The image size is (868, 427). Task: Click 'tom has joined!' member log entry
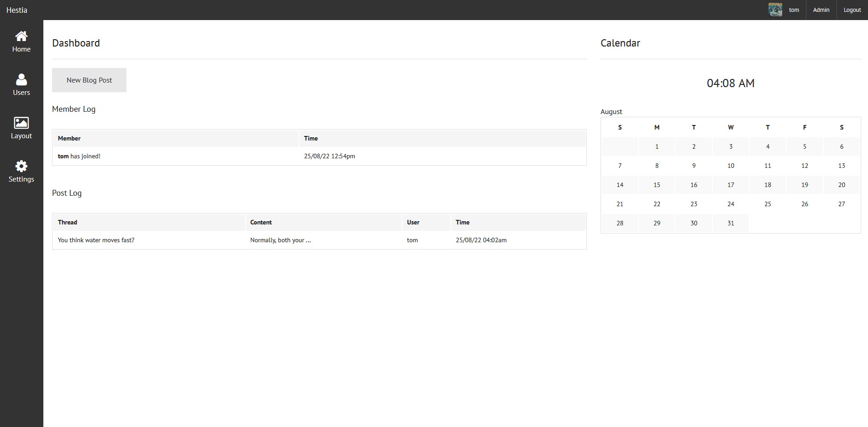point(79,156)
